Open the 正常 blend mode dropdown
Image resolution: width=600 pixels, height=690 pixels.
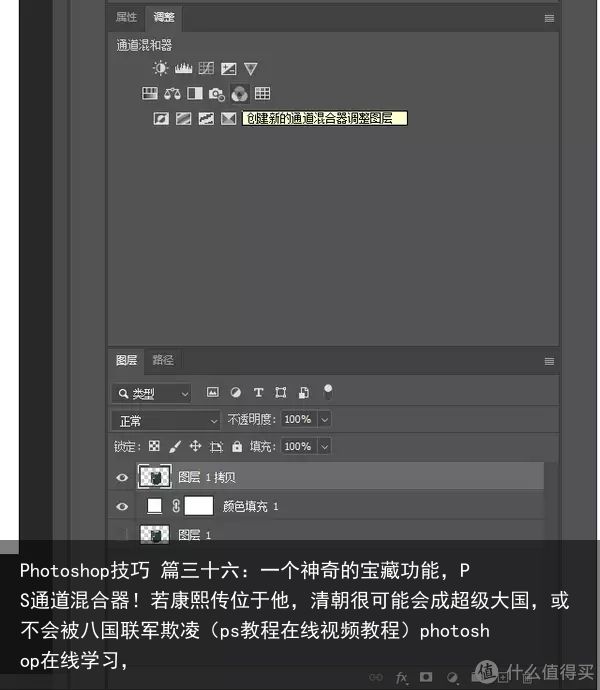coord(166,420)
